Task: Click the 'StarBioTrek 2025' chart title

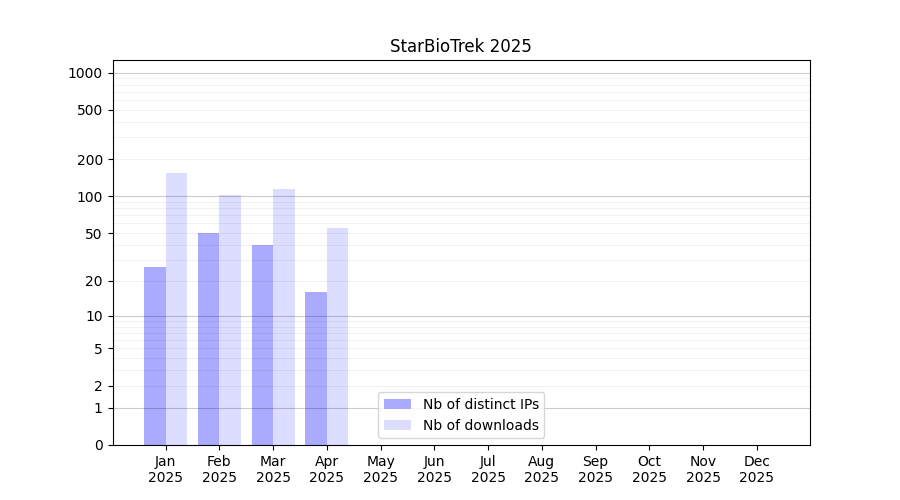Action: point(460,46)
